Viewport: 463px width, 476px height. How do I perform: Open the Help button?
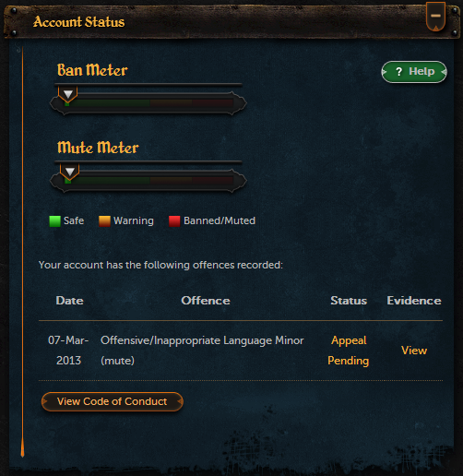pos(414,72)
